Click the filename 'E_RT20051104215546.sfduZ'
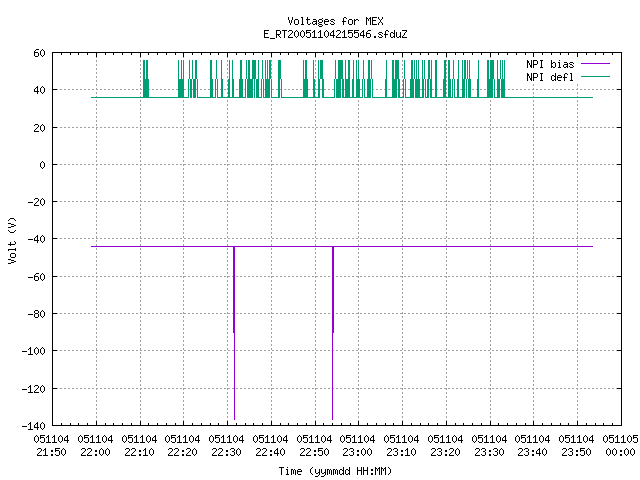Viewport: 640px width, 480px height. click(335, 34)
